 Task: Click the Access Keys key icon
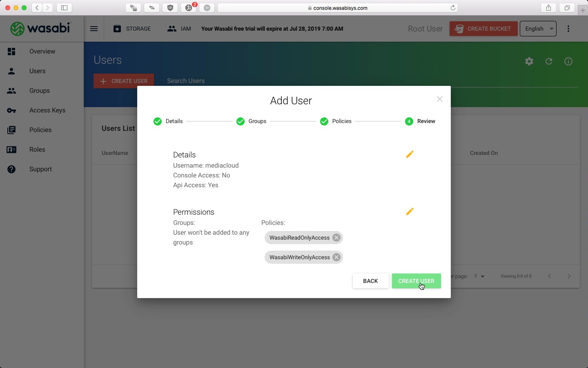(11, 110)
